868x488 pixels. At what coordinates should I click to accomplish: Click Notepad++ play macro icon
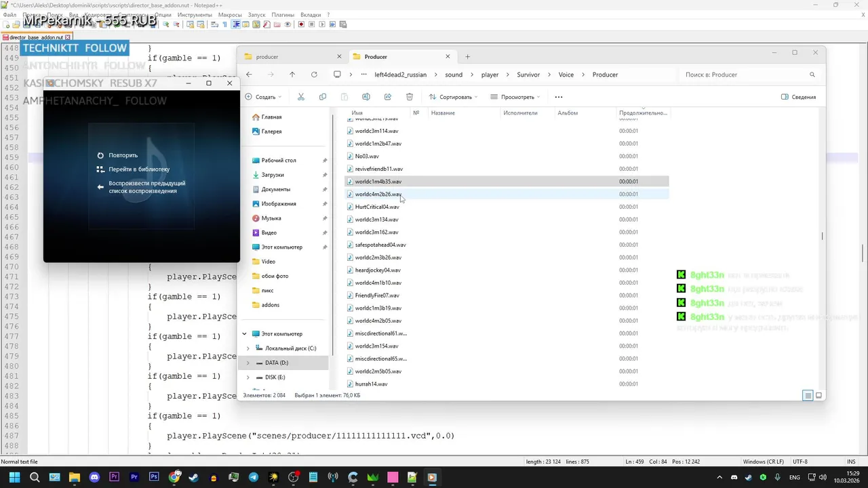[x=322, y=24]
